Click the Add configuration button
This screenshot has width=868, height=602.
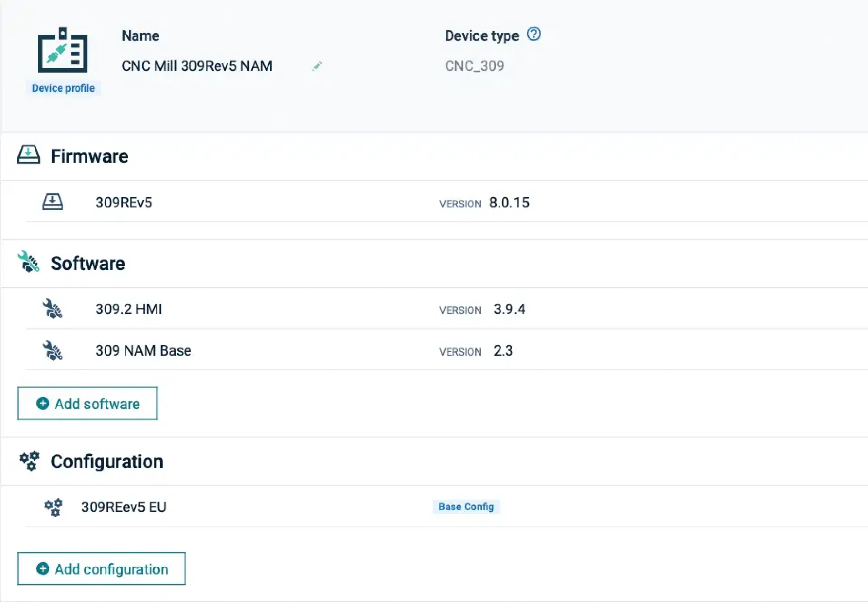point(101,569)
